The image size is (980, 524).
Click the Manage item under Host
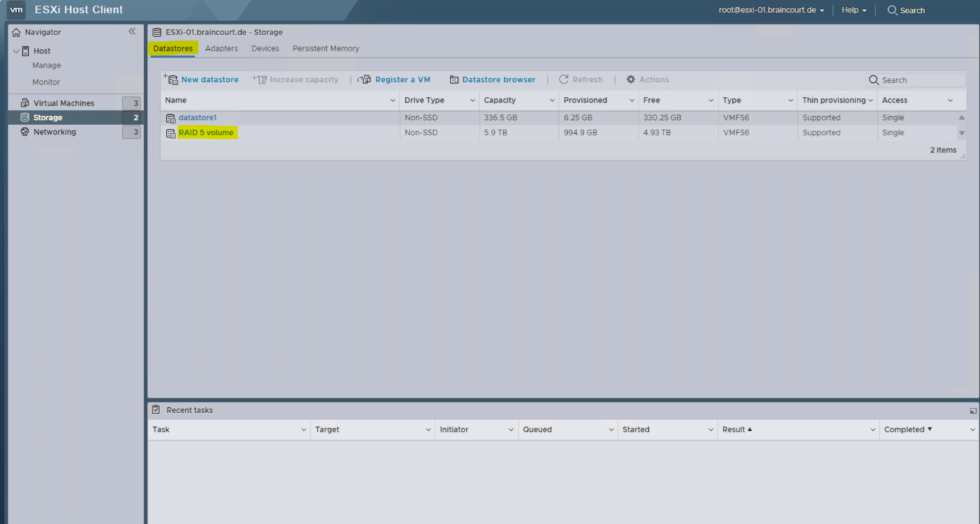46,65
